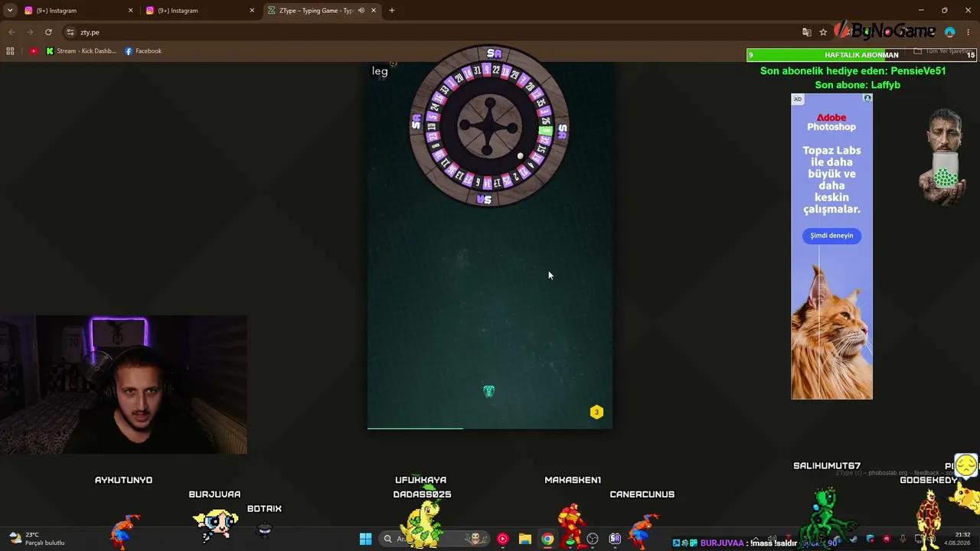Click the 'Son abonelik hediye eden: PensieVe51' text
Viewport: 980px width, 551px height.
pyautogui.click(x=853, y=70)
